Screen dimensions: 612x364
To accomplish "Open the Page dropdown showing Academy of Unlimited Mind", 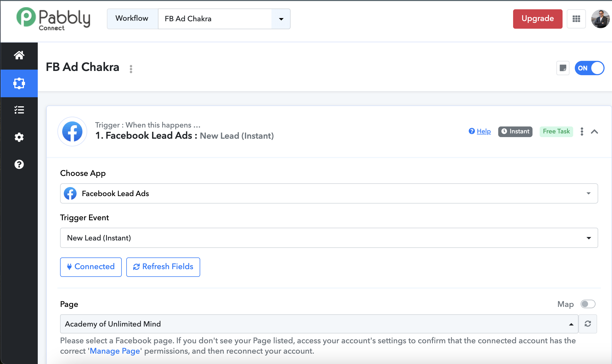I will [x=319, y=324].
